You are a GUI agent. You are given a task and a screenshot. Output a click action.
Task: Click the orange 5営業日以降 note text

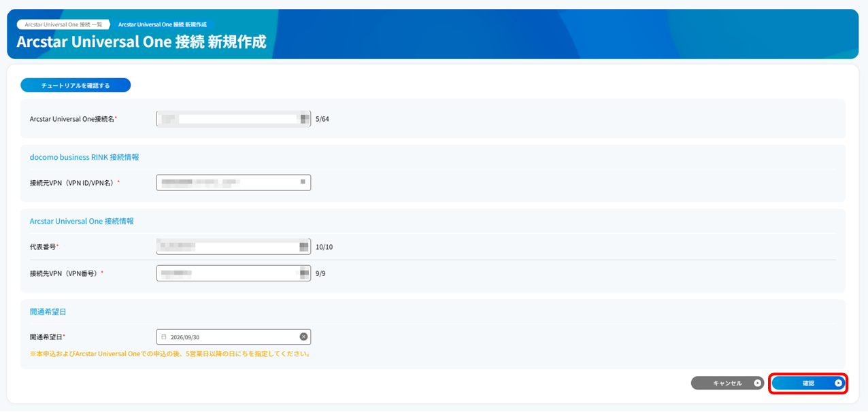coord(170,354)
